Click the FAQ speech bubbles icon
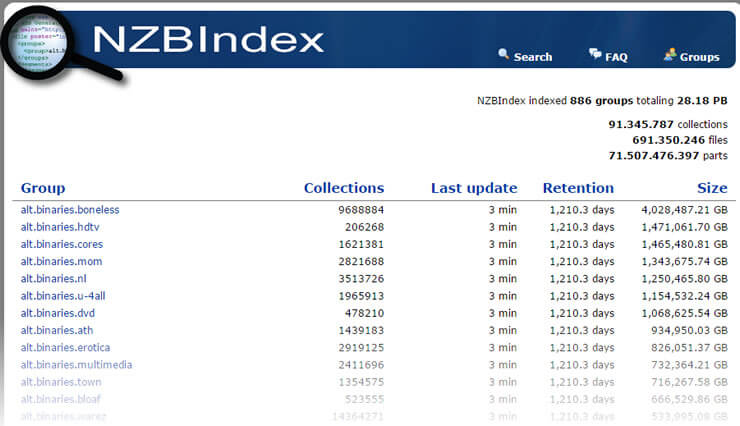Image resolution: width=740 pixels, height=426 pixels. [x=595, y=54]
